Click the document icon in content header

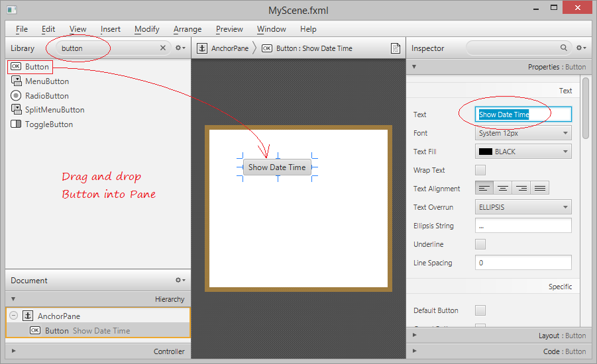pyautogui.click(x=396, y=48)
